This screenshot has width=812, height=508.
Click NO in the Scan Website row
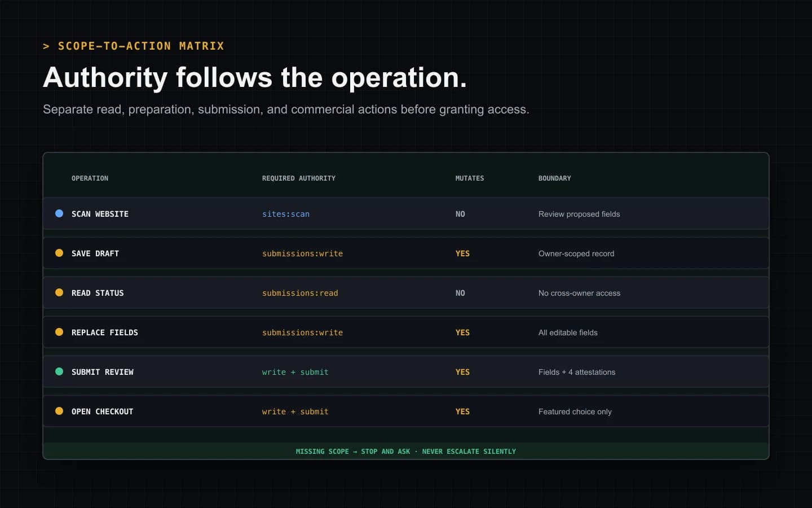[460, 214]
